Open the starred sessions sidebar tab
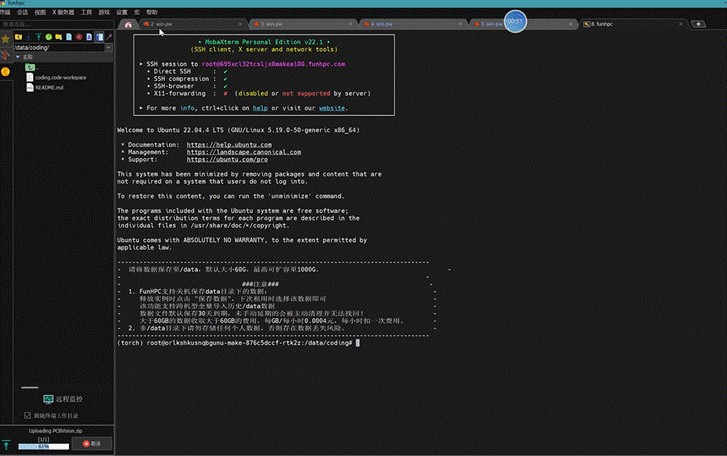The width and height of the screenshot is (727, 456). pos(6,39)
